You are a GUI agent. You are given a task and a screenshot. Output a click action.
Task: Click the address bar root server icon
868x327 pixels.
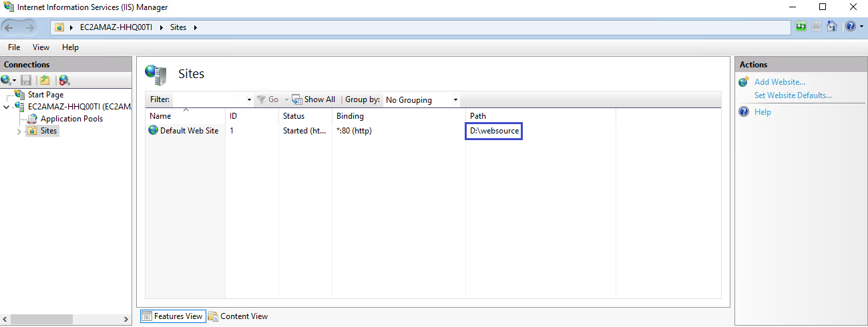[x=60, y=27]
